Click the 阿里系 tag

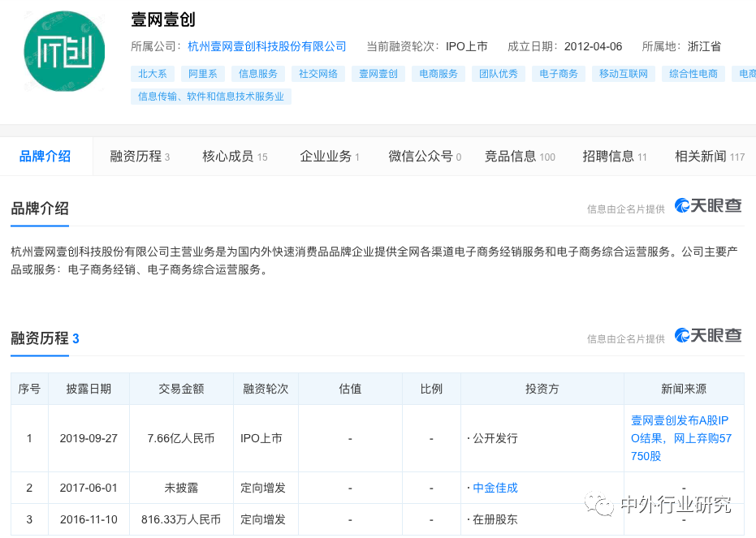click(202, 74)
